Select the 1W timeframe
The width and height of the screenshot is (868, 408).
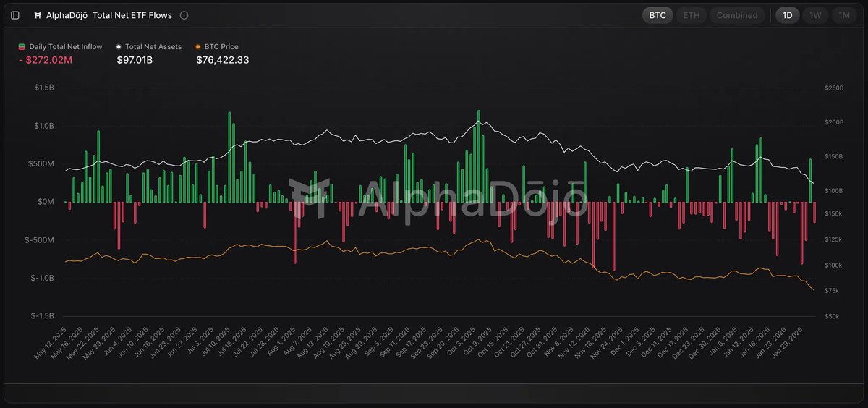click(815, 15)
